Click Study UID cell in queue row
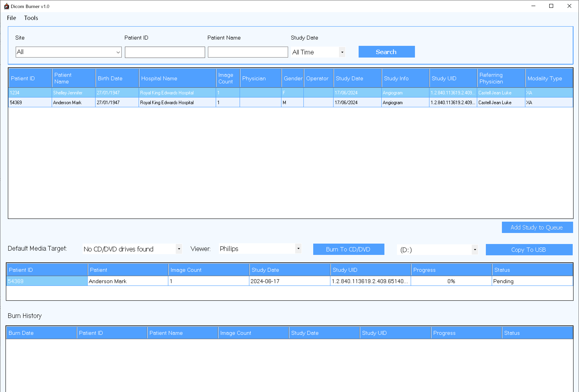 [x=371, y=281]
